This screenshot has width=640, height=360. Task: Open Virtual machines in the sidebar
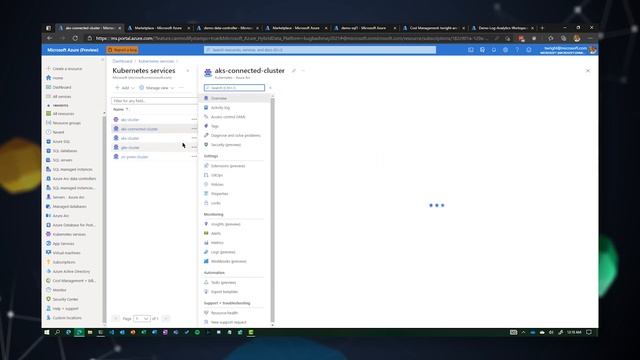67,253
